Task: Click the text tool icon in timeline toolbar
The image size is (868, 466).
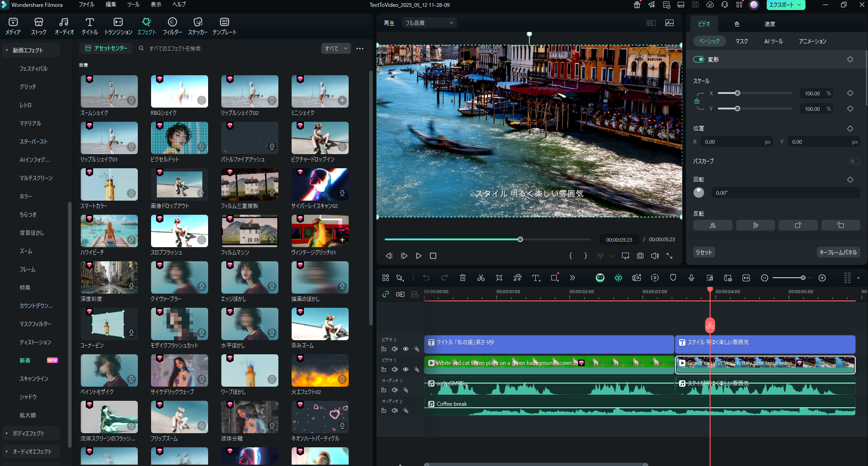Action: (536, 278)
